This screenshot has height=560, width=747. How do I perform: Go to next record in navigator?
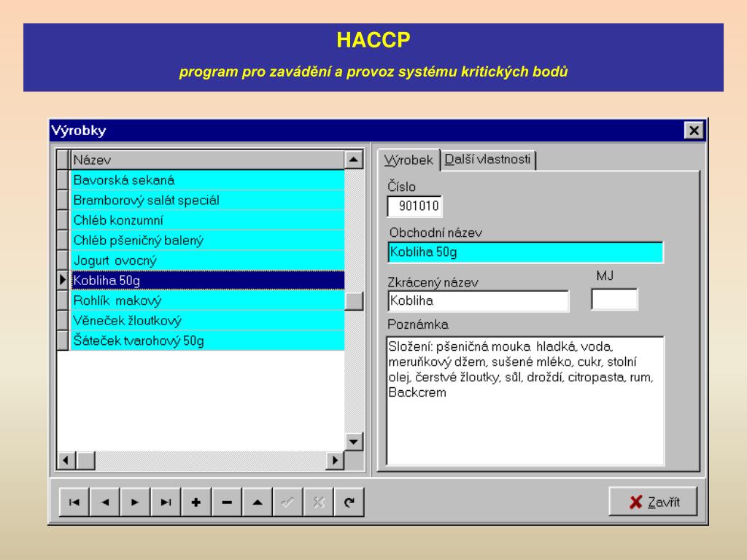(x=135, y=502)
